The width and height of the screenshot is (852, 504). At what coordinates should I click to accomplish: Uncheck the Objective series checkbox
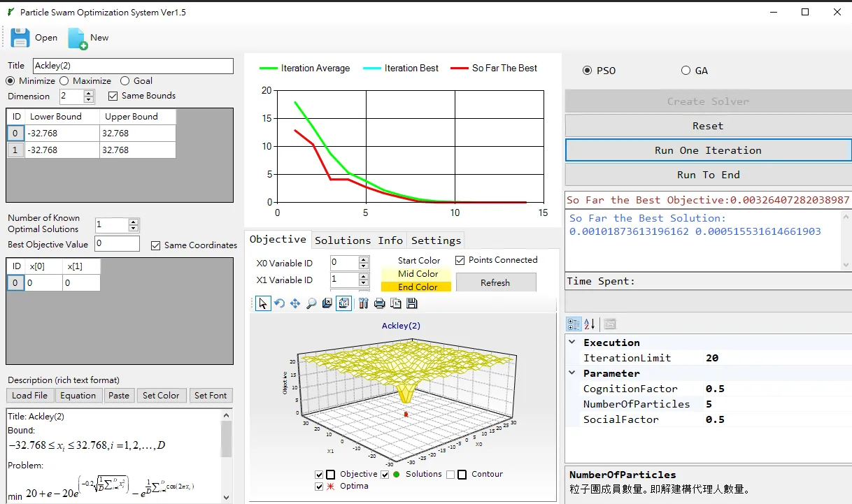tap(320, 474)
